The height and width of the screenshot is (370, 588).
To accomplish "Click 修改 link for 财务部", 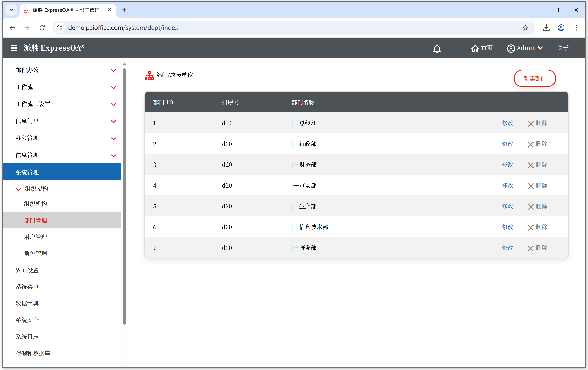I will point(507,165).
